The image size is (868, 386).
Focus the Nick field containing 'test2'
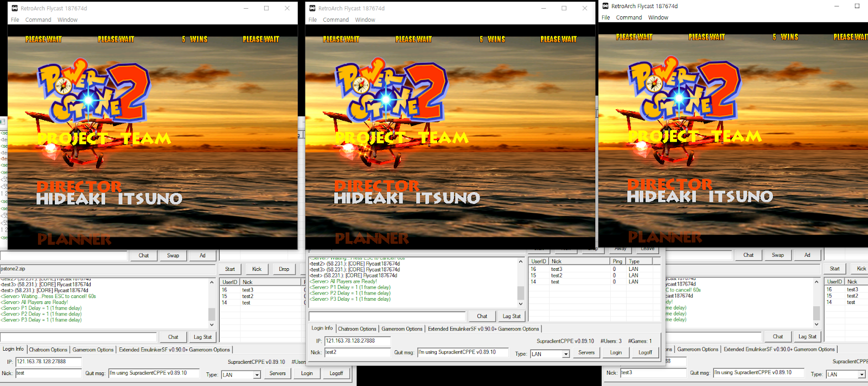point(357,352)
